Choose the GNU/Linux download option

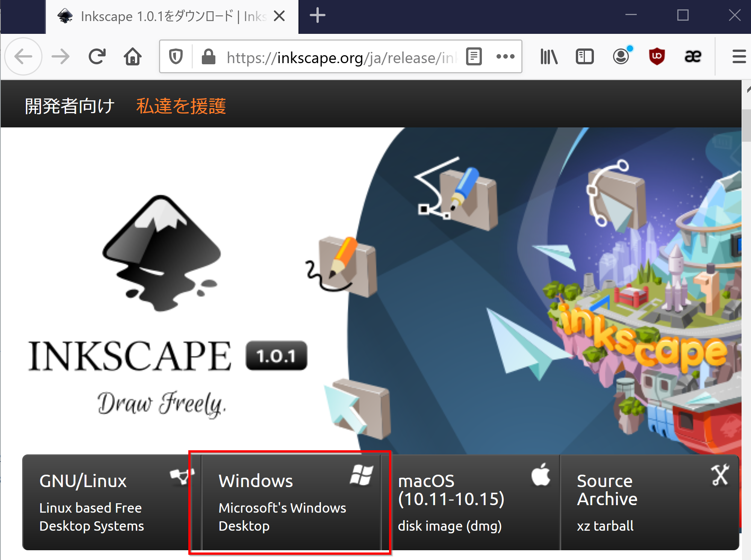[112, 502]
